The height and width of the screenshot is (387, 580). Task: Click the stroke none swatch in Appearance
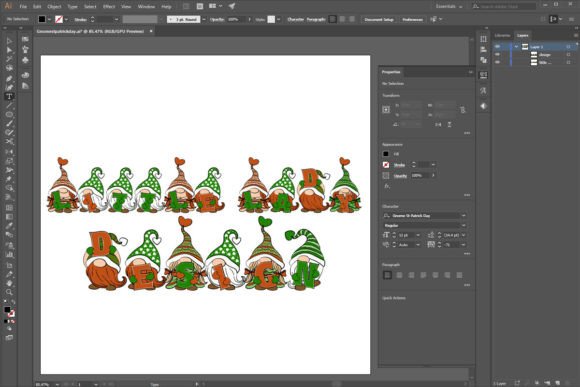point(386,165)
